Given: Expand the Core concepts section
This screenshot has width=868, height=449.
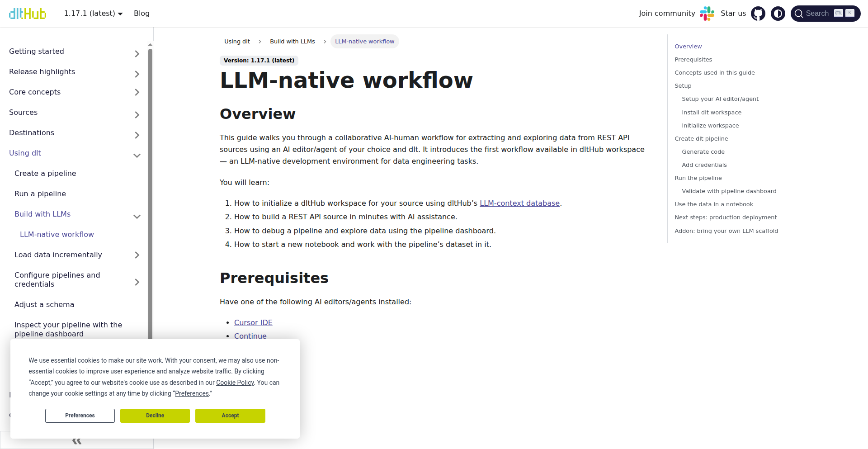Looking at the screenshot, I should click(137, 92).
